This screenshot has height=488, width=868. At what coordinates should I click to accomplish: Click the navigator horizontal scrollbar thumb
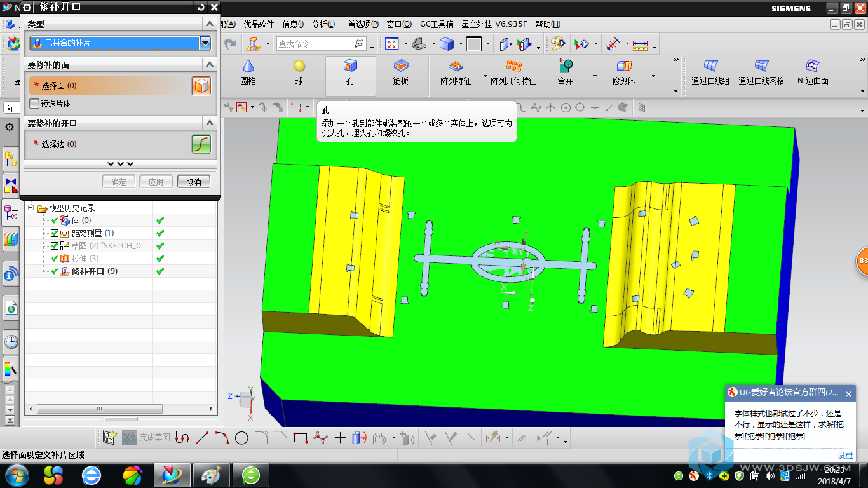click(99, 409)
